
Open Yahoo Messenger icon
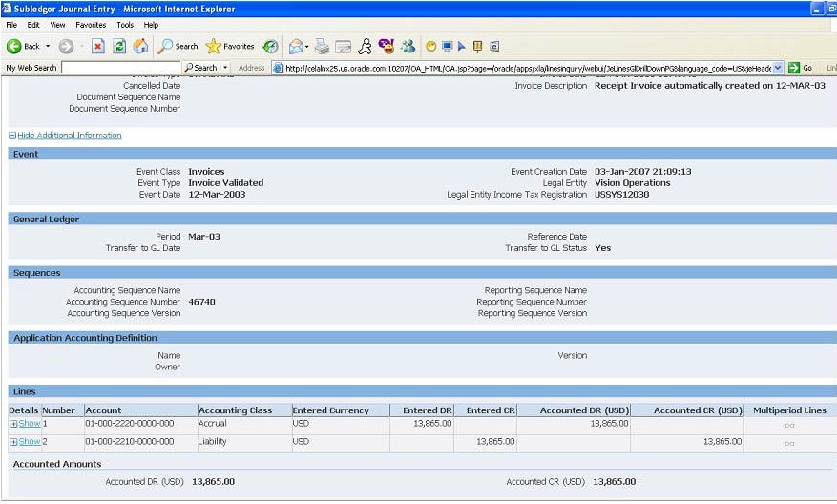point(386,47)
